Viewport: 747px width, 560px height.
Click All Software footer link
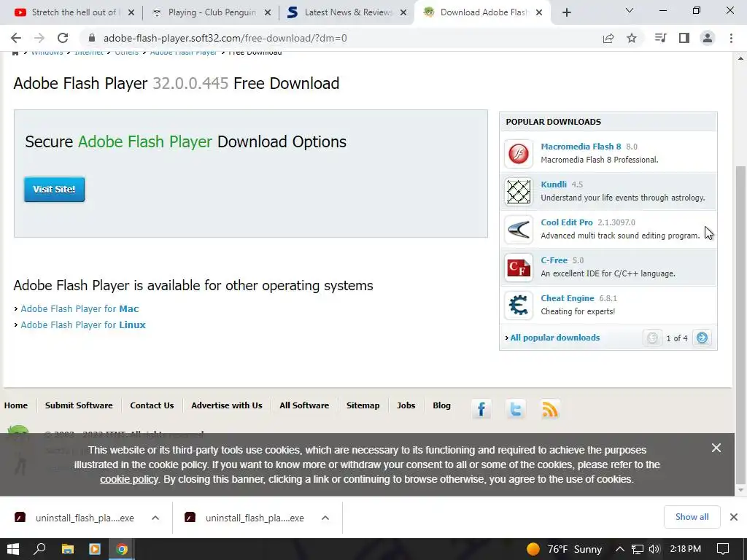pyautogui.click(x=304, y=405)
